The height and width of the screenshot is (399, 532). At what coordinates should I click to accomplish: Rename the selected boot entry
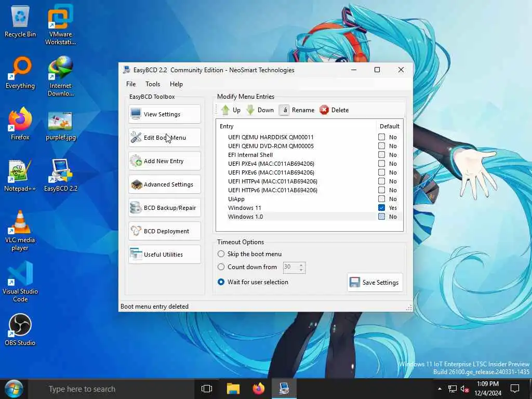point(297,110)
